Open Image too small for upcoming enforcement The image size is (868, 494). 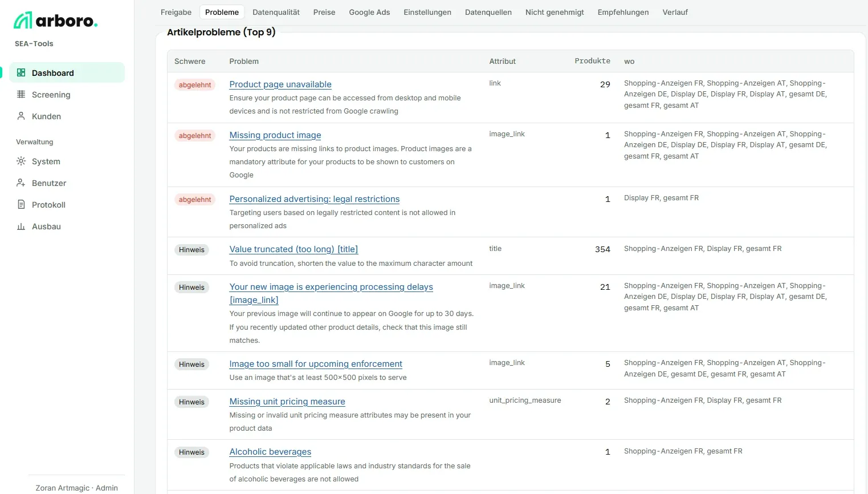pos(316,363)
